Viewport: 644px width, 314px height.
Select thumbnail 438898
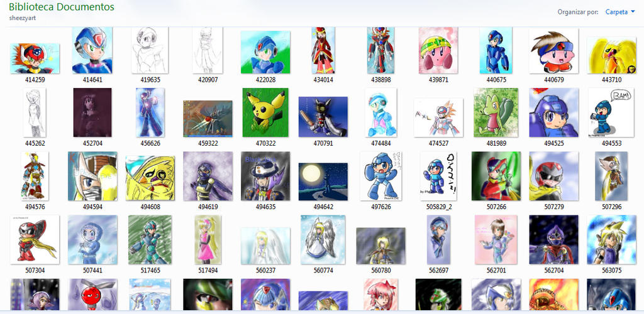380,50
